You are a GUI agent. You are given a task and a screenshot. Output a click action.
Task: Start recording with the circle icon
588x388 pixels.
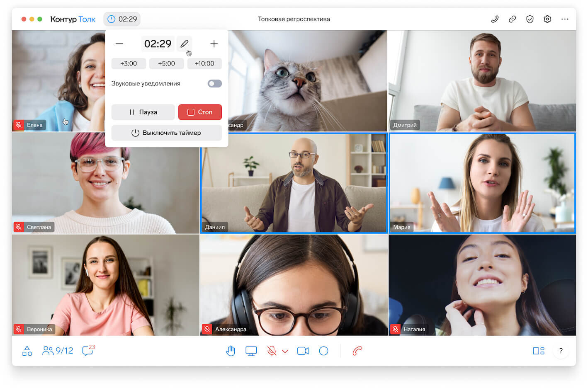324,351
